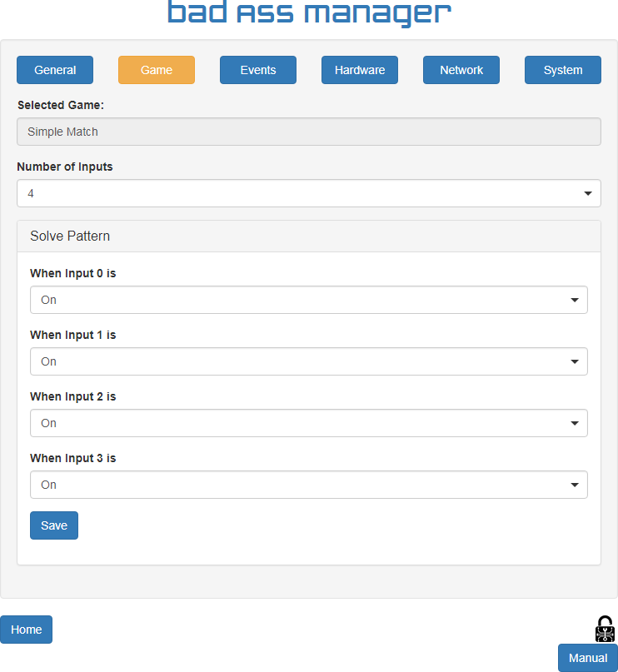Go to the Hardware tab

pyautogui.click(x=360, y=70)
